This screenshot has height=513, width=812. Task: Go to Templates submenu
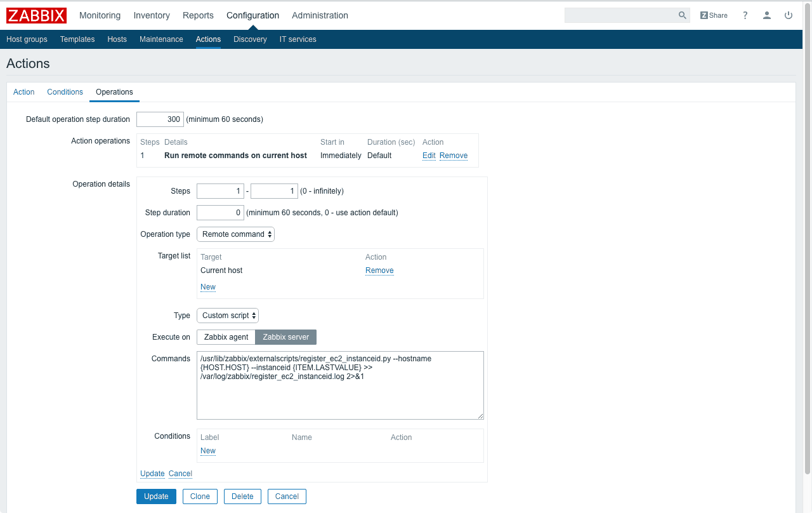tap(77, 39)
